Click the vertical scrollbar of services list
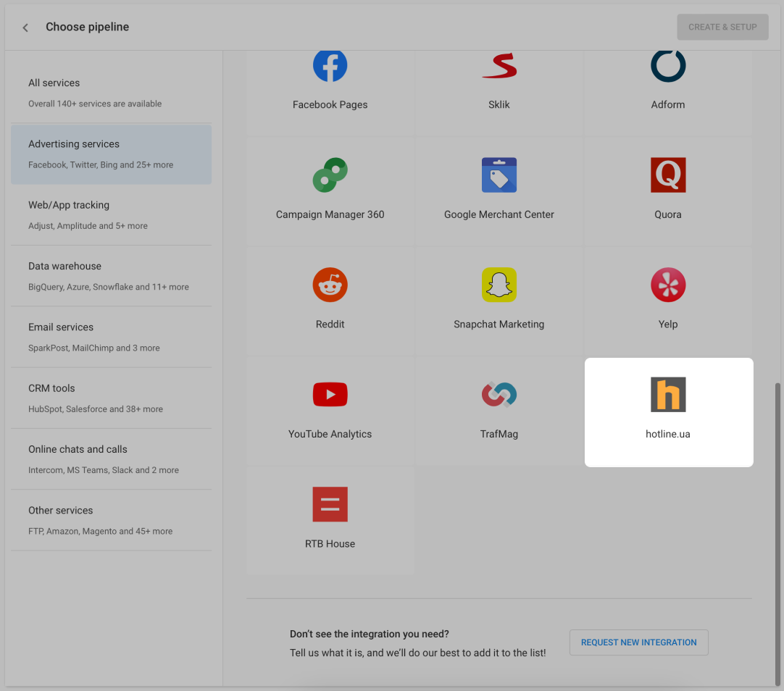784x691 pixels. coord(777,534)
